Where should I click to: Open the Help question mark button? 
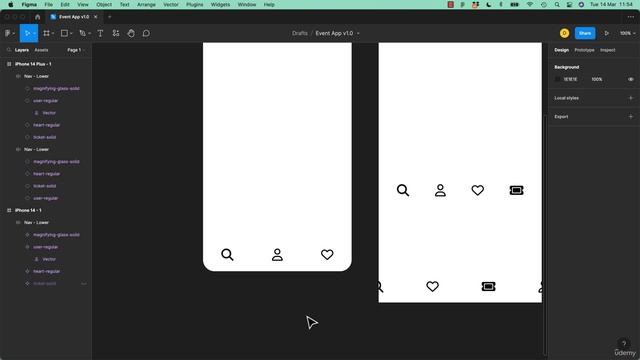click(x=624, y=344)
